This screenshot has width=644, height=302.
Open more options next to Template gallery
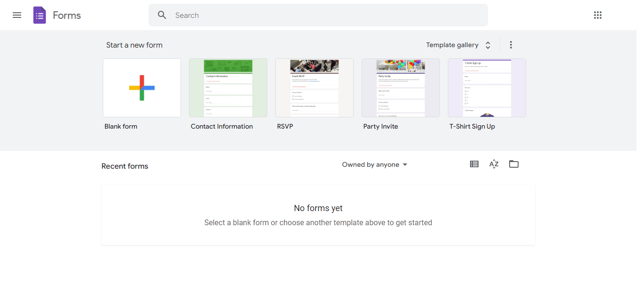click(511, 44)
